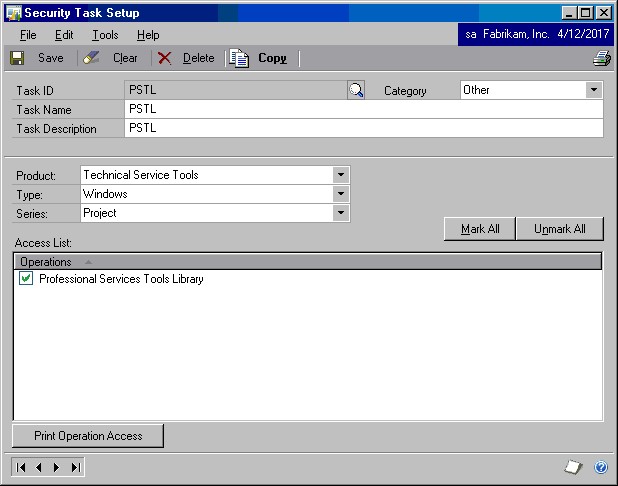This screenshot has height=486, width=618.
Task: Click the Task ID input field
Action: click(236, 90)
